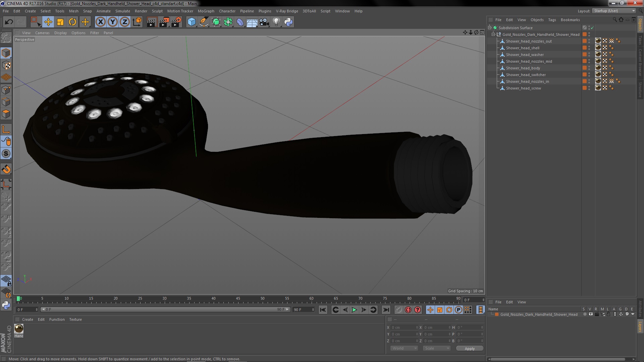Viewport: 644px width, 362px height.
Task: Add a Light object
Action: pyautogui.click(x=276, y=22)
